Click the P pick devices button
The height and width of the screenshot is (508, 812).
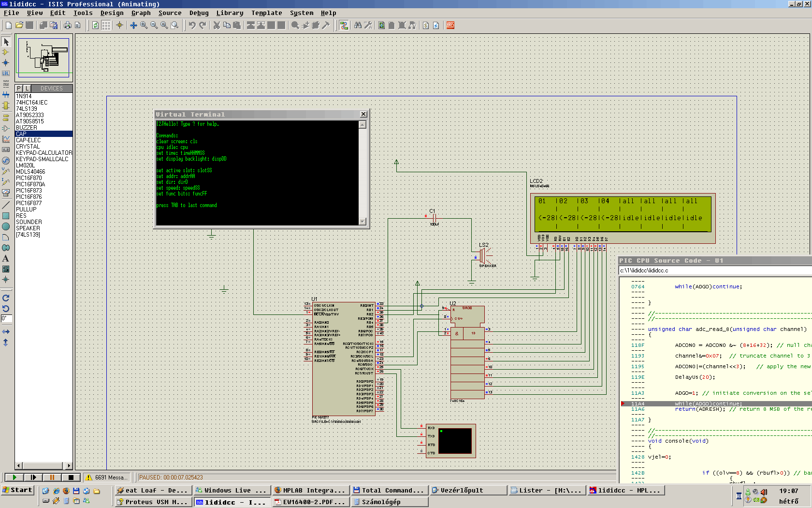pyautogui.click(x=19, y=89)
